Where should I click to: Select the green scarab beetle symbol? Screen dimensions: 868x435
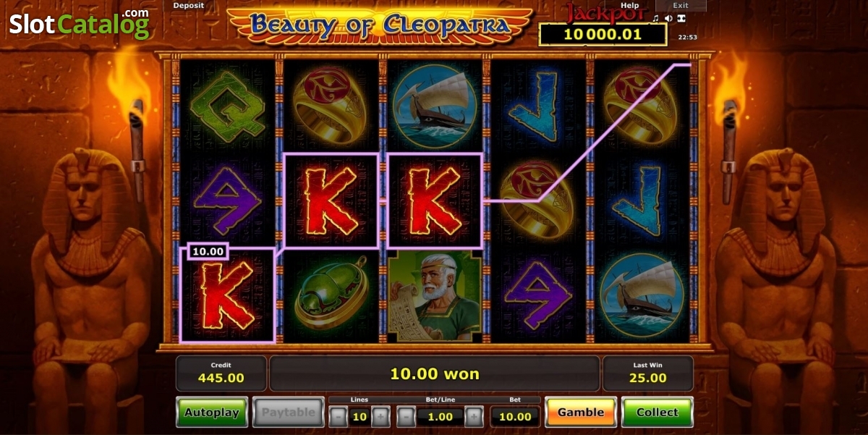pyautogui.click(x=331, y=295)
